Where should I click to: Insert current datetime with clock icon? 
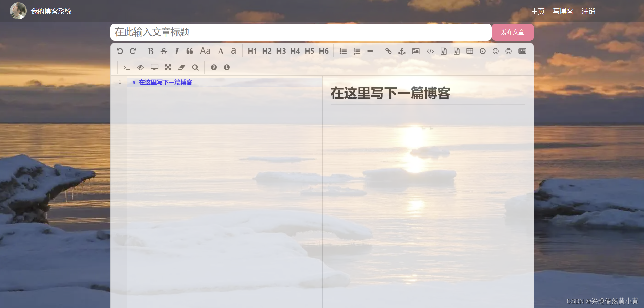coord(483,51)
